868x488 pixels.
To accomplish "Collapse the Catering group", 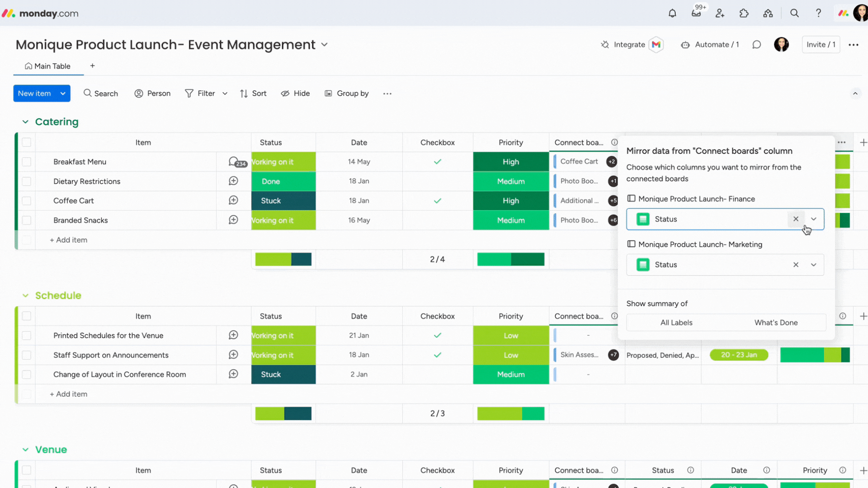I will point(25,122).
